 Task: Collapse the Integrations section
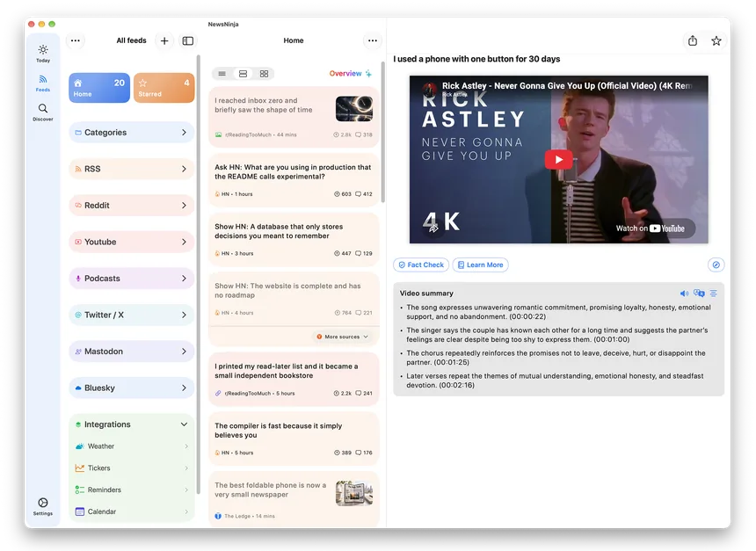(132, 424)
